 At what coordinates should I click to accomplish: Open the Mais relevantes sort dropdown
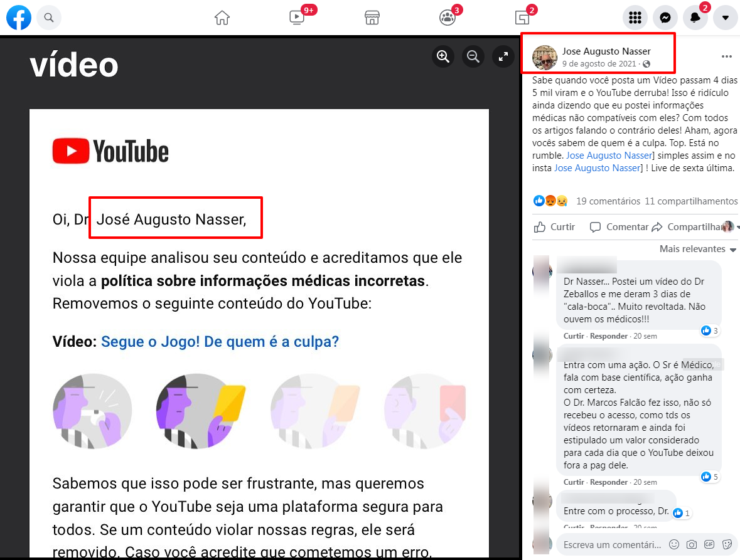click(697, 249)
